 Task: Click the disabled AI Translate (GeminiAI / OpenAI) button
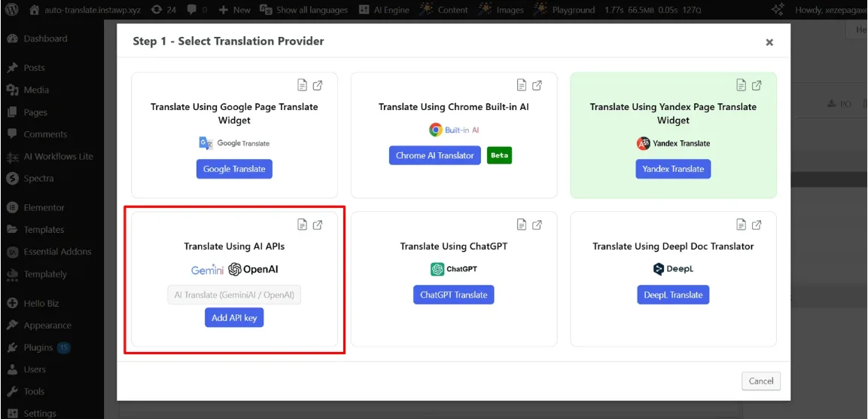click(x=234, y=295)
